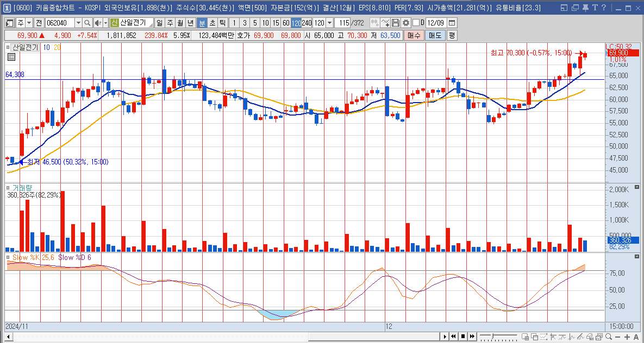Click the 평 button beside 매도
The image size is (644, 343).
click(x=452, y=36)
